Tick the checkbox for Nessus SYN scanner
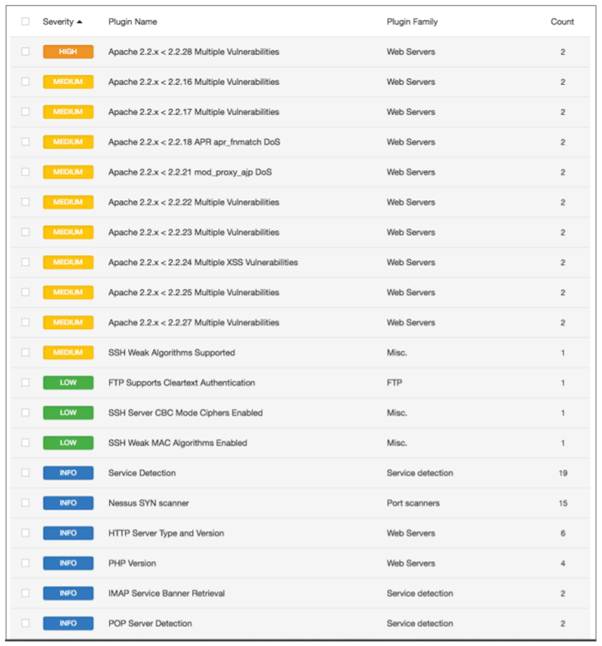The height and width of the screenshot is (646, 602). click(x=25, y=503)
